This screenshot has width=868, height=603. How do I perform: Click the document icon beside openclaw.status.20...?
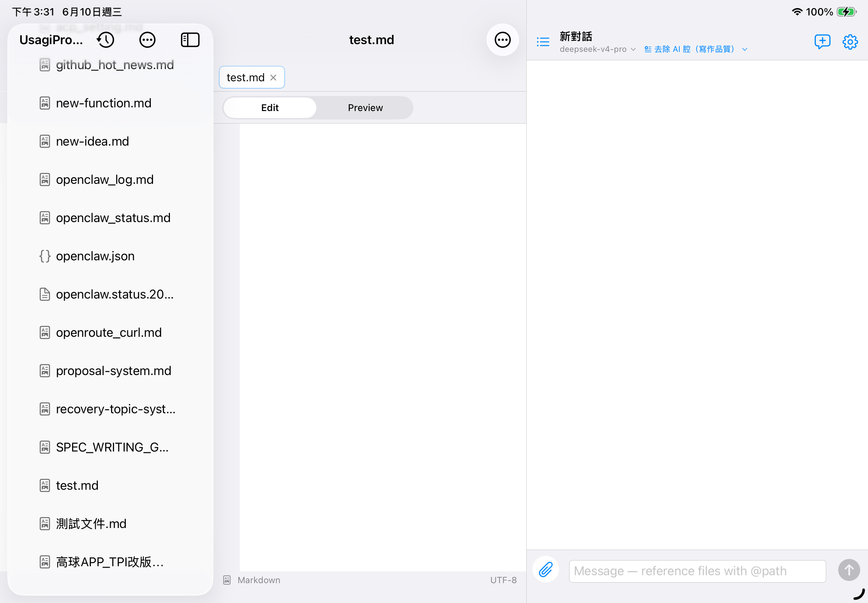tap(45, 294)
